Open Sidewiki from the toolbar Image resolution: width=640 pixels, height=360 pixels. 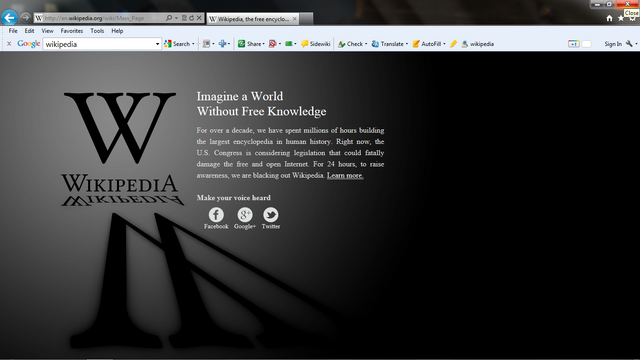point(316,44)
